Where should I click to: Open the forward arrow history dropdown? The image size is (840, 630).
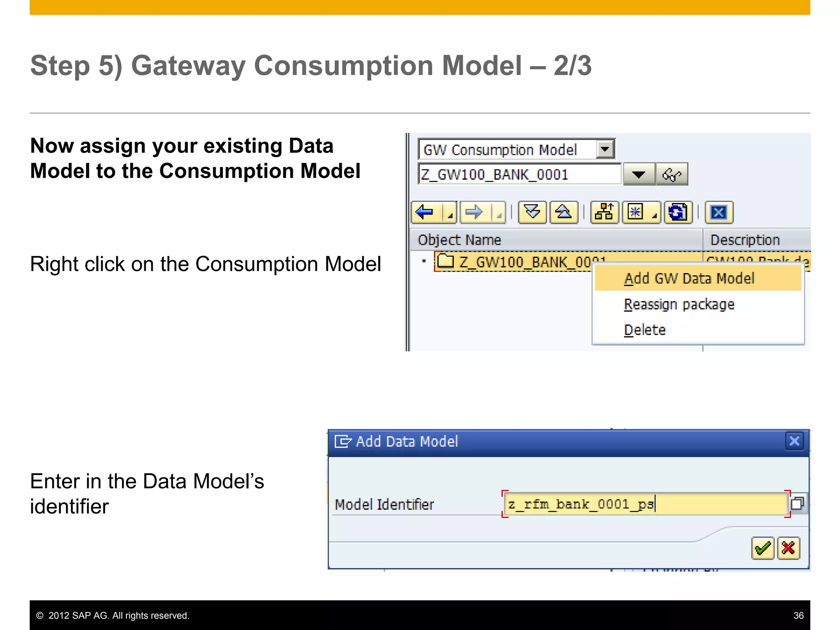coord(499,212)
